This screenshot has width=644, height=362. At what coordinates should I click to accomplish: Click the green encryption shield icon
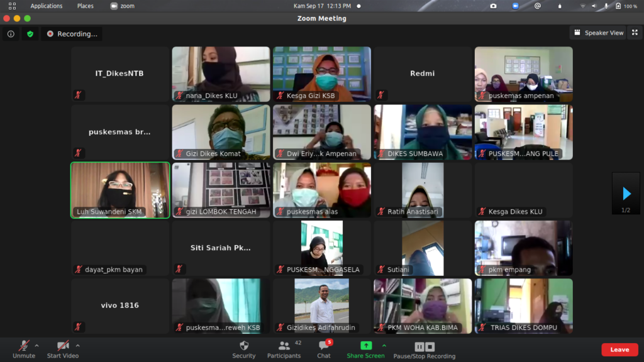click(x=30, y=34)
